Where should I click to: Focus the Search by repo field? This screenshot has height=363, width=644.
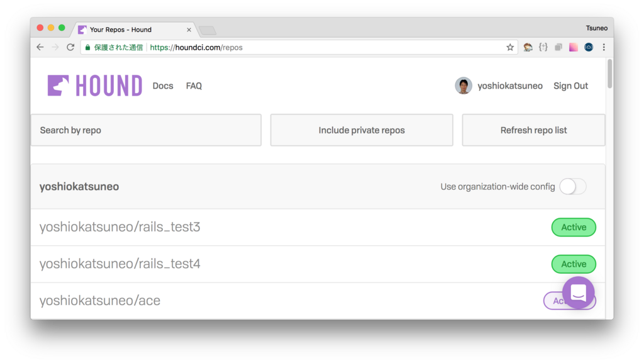point(146,130)
